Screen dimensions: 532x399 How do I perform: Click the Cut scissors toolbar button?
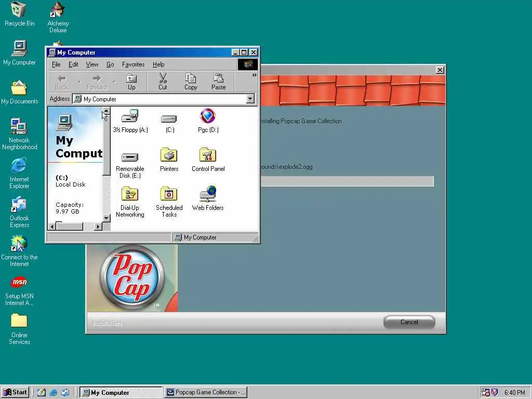tap(163, 82)
